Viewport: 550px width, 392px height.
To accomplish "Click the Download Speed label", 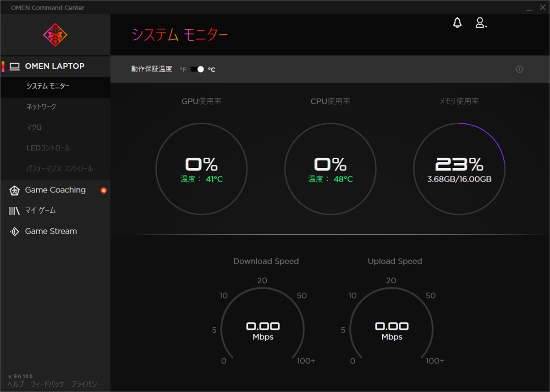I will pos(266,261).
